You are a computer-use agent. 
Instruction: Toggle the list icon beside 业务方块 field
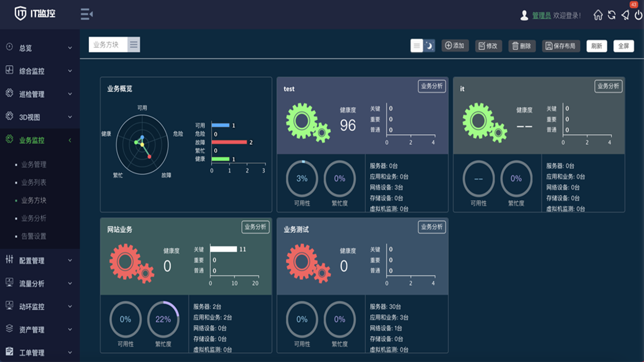pos(134,45)
